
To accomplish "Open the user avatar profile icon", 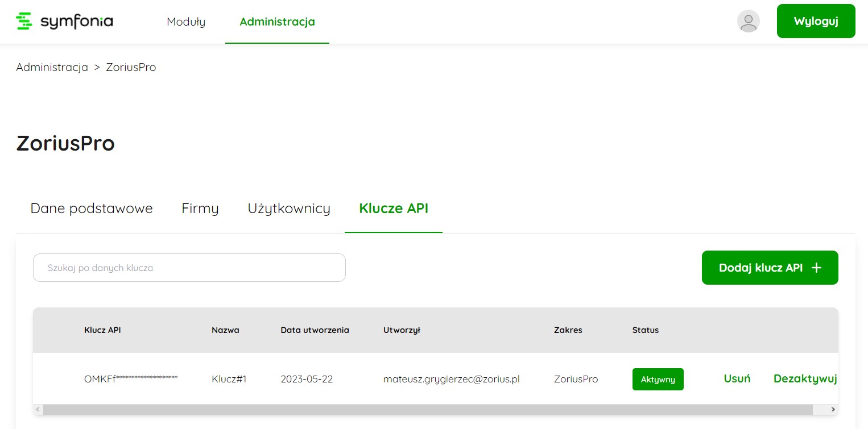I will [748, 22].
